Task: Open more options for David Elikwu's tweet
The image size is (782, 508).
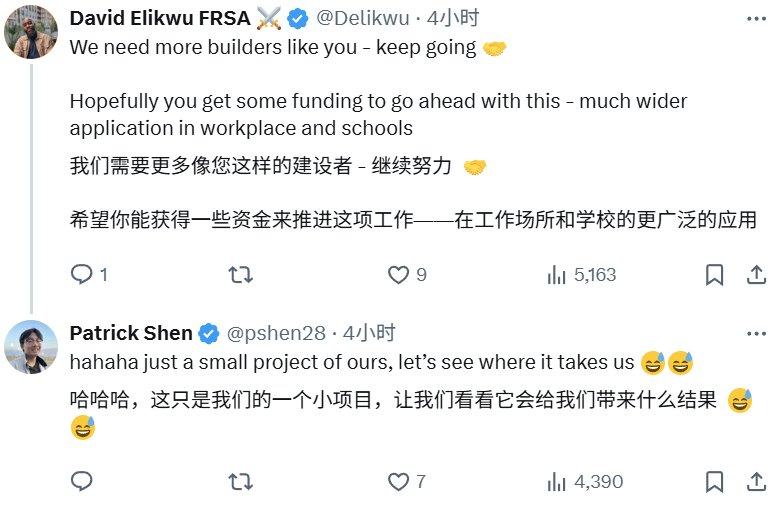Action: coord(756,19)
